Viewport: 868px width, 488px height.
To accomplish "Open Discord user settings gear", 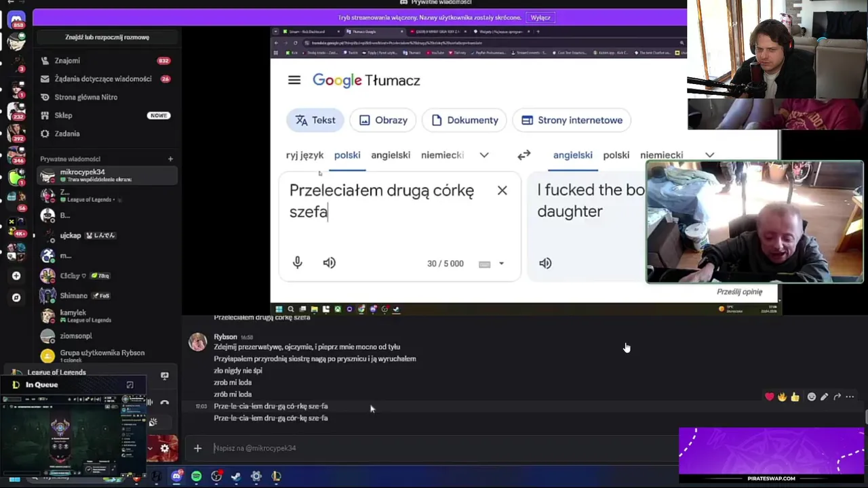I will [x=164, y=448].
